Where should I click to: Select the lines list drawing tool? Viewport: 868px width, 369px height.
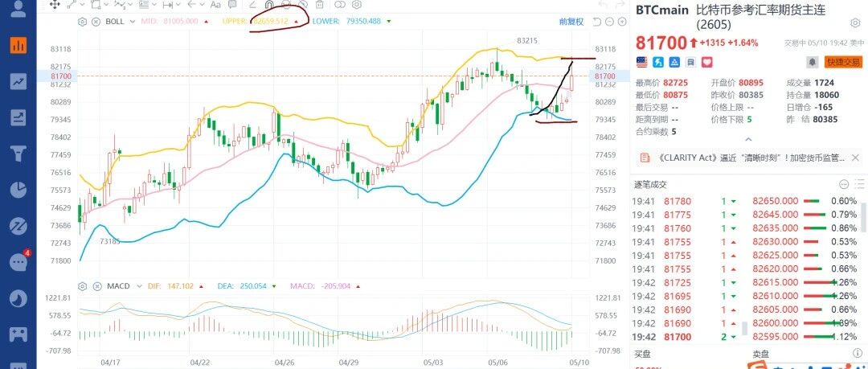coord(143,5)
